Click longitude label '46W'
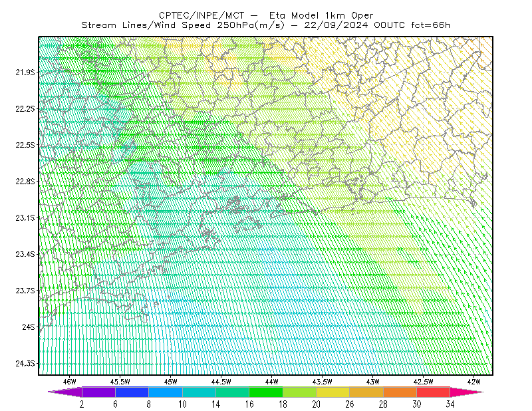Image resolution: width=532 pixels, height=411 pixels. click(x=70, y=382)
